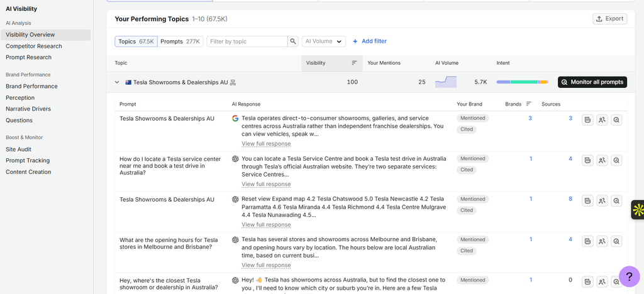This screenshot has width=644, height=294.
Task: Open Content Creation
Action: click(28, 172)
